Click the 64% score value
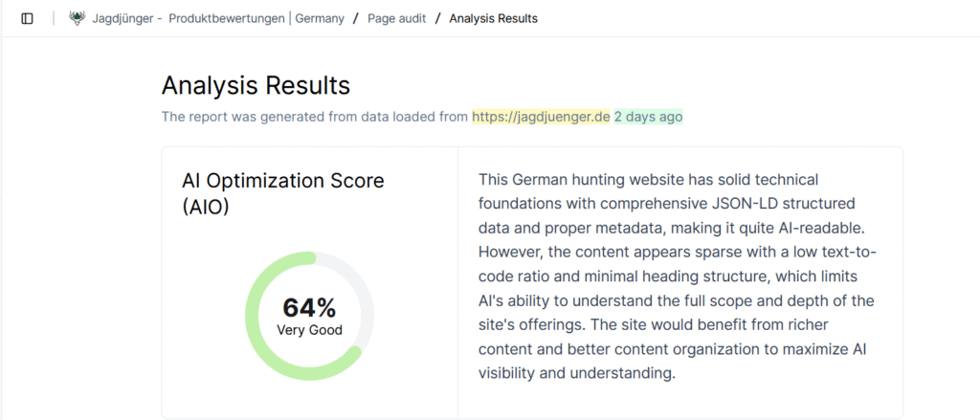 click(309, 308)
